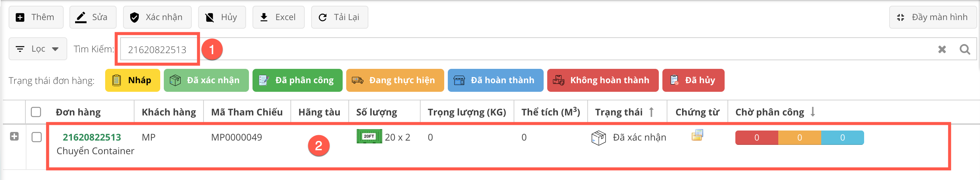This screenshot has width=980, height=180.
Task: Open order link 21620822513
Action: (92, 137)
